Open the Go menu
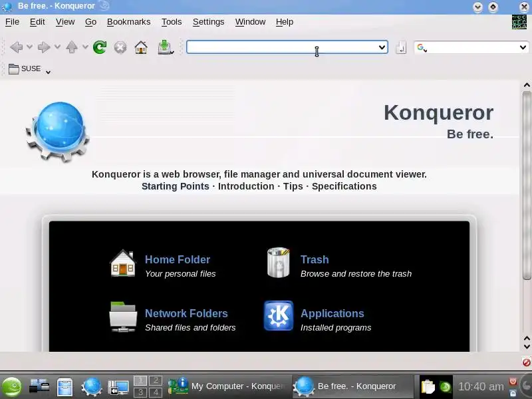The height and width of the screenshot is (399, 532). 90,22
